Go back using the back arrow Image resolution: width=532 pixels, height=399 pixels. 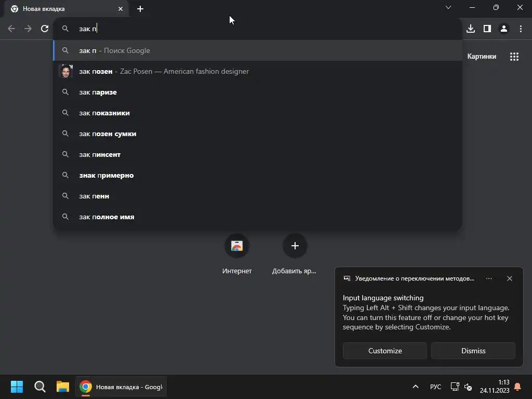[11, 29]
